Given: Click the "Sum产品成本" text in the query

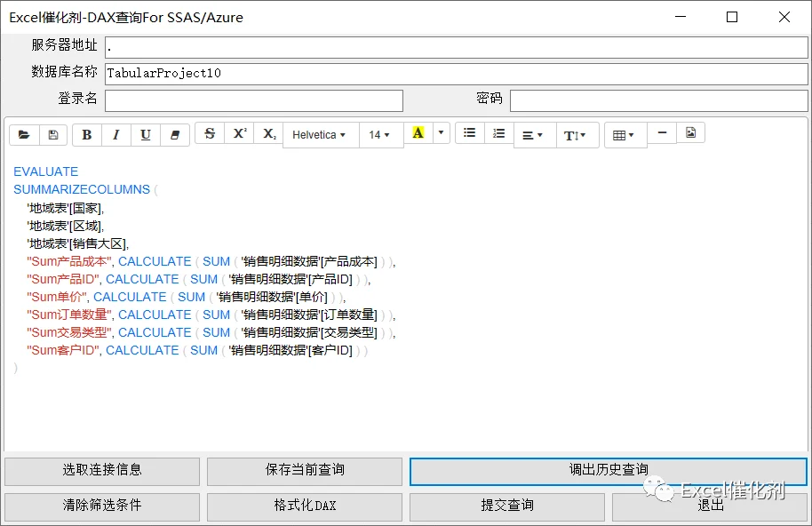Looking at the screenshot, I should click(x=70, y=261).
